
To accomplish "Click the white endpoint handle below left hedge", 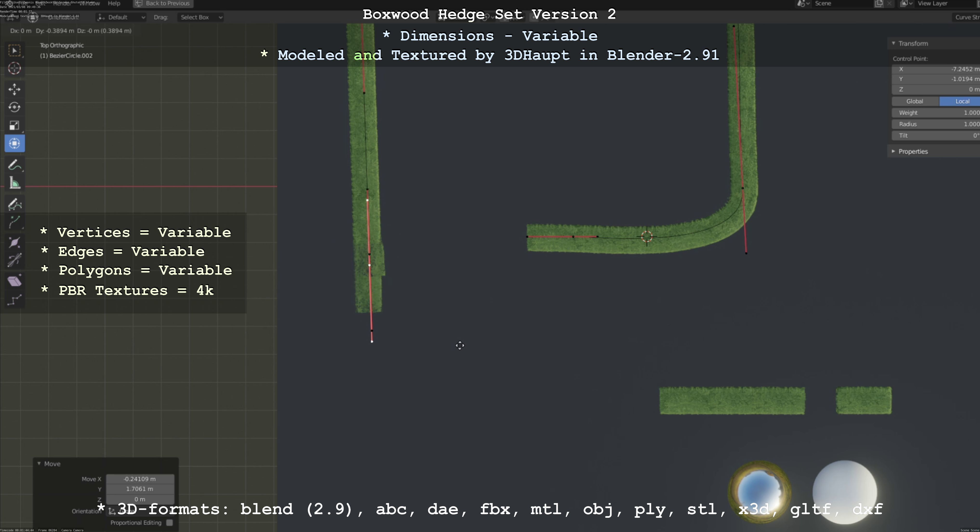I will click(x=372, y=341).
